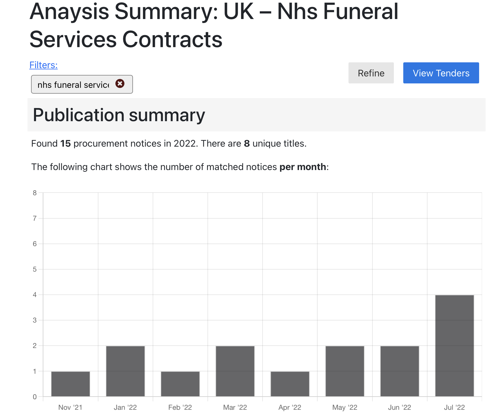This screenshot has width=504, height=420.
Task: Click the bold 8 unique titles number
Action: (247, 143)
